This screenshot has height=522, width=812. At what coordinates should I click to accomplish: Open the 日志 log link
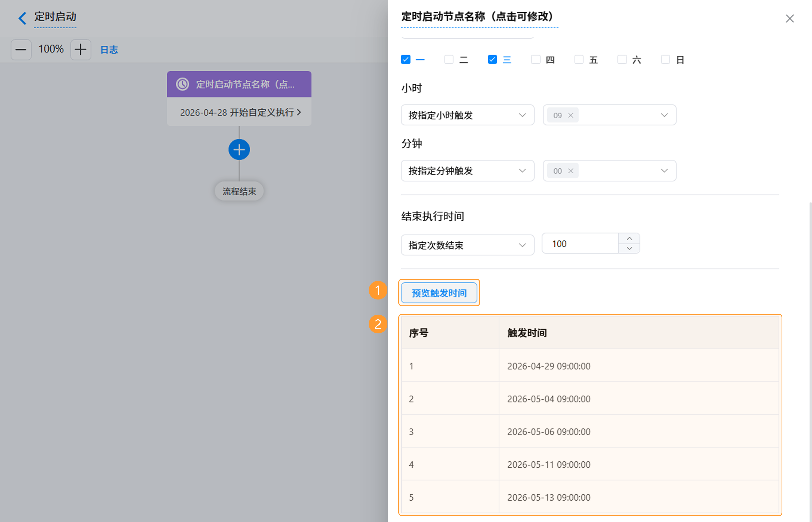[x=109, y=50]
